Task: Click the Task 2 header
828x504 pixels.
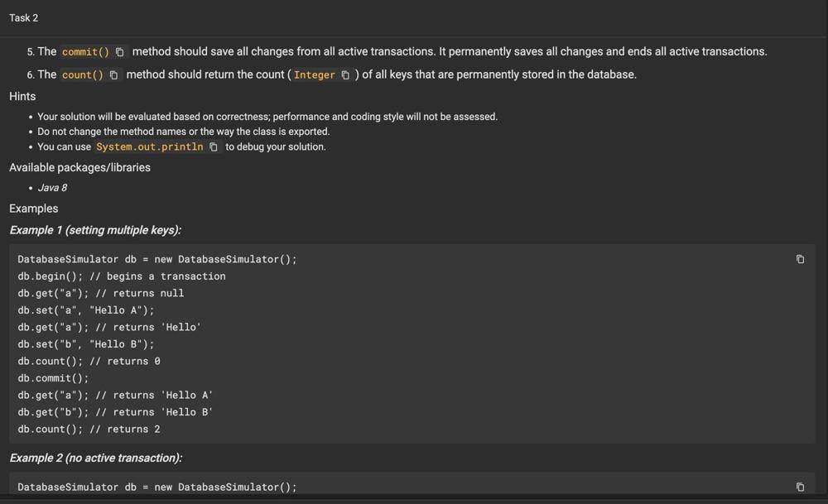Action: coord(24,17)
